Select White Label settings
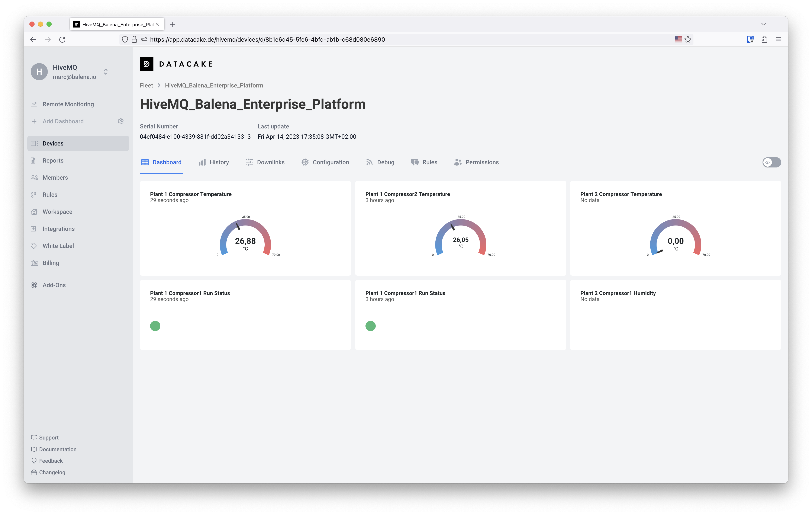 point(58,246)
